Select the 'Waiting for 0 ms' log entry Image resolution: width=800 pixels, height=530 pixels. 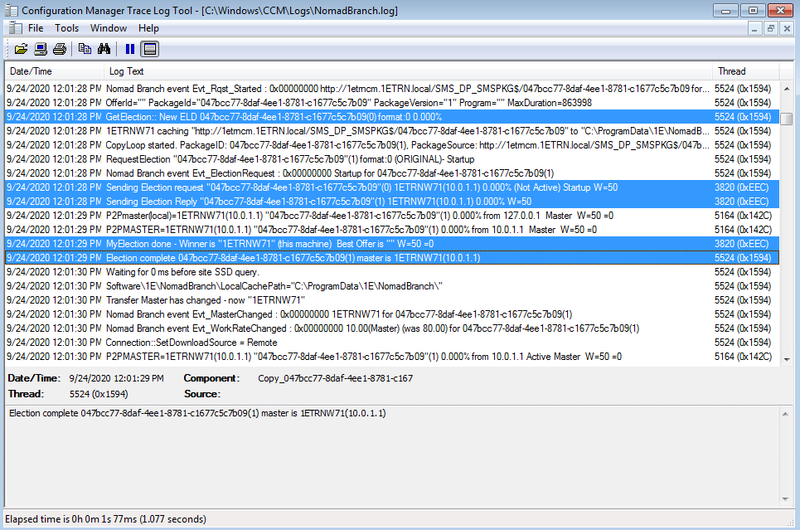pos(300,271)
